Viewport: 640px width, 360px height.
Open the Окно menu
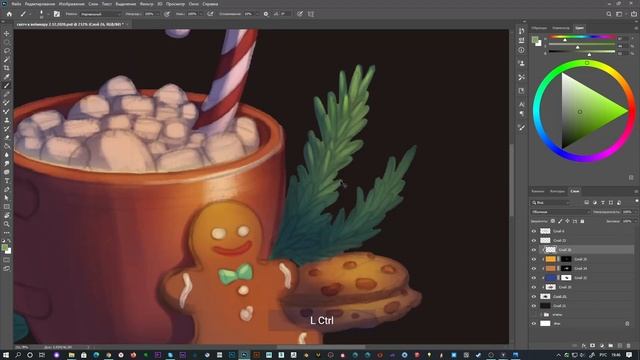pos(193,4)
